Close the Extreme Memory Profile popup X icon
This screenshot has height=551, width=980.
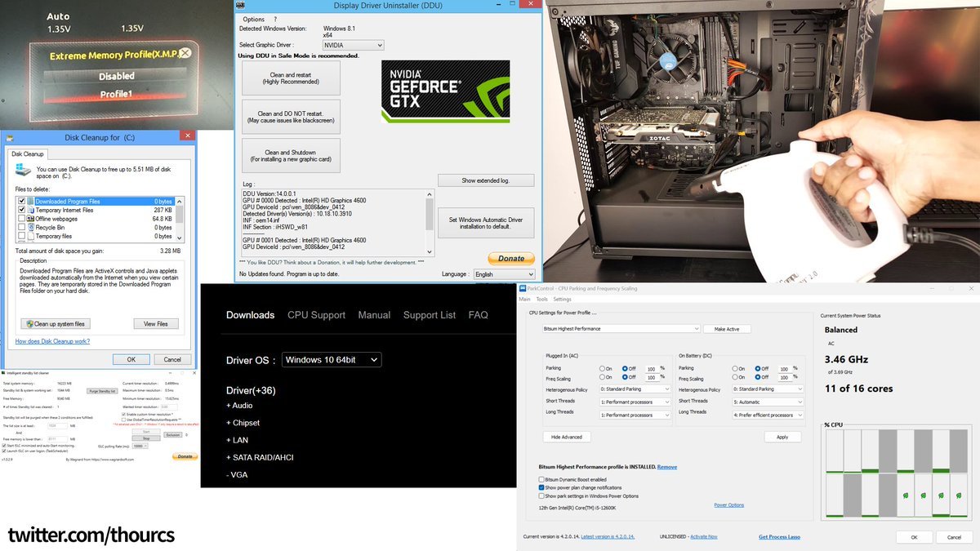pyautogui.click(x=185, y=54)
